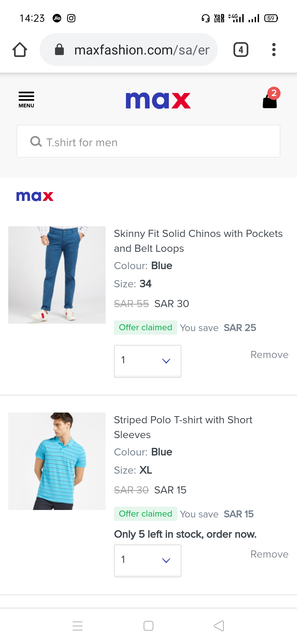This screenshot has width=297, height=644.
Task: Open the browser tab switcher showing 4
Action: coord(241,50)
